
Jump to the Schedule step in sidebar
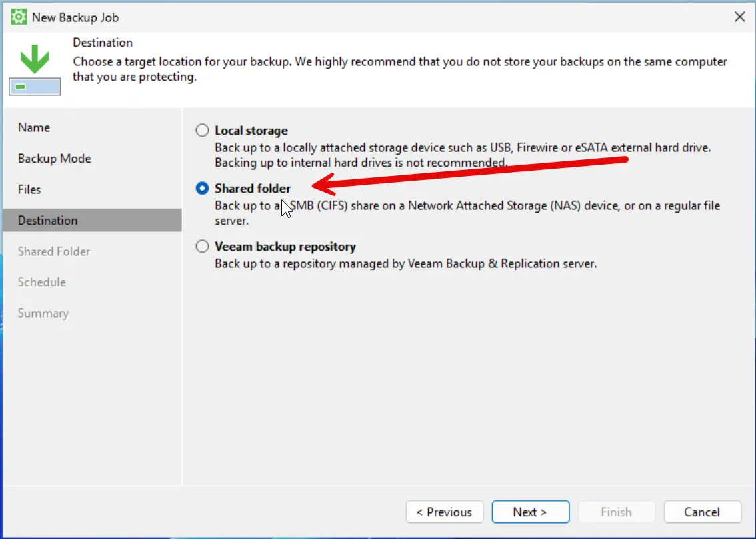tap(42, 282)
